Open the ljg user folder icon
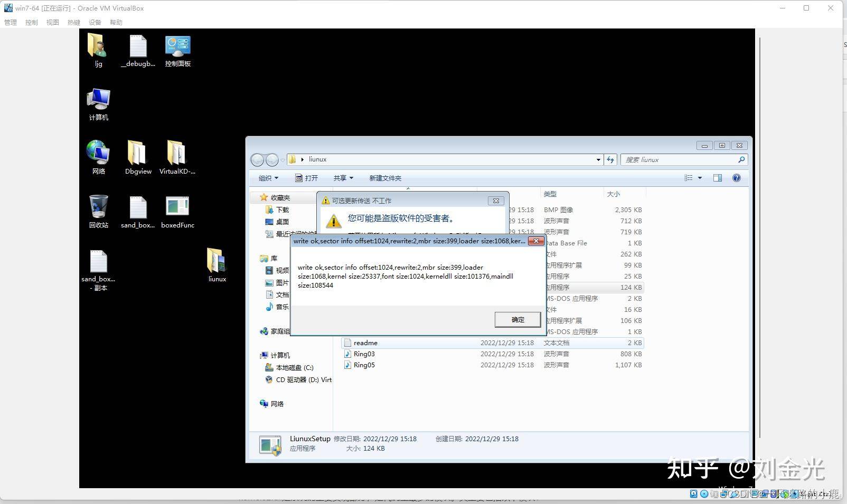 (x=98, y=51)
